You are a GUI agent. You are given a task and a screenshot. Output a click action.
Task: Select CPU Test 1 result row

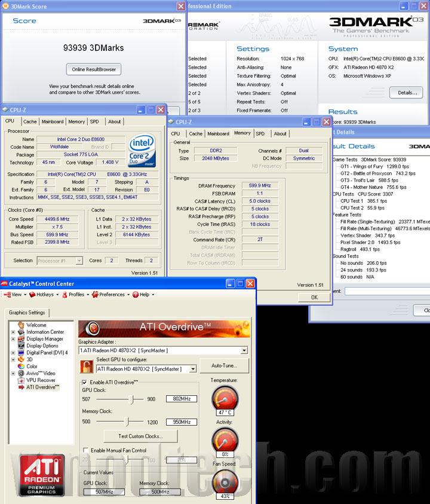tap(364, 201)
